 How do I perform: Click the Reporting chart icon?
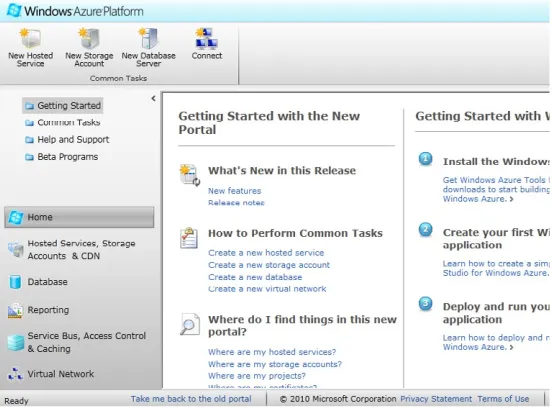pos(15,310)
